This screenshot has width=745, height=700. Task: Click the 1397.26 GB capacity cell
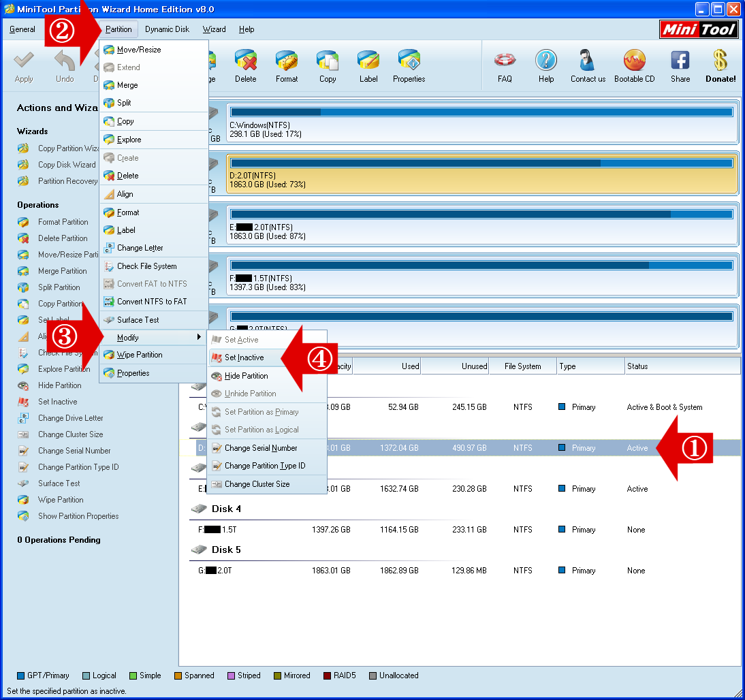(x=331, y=530)
